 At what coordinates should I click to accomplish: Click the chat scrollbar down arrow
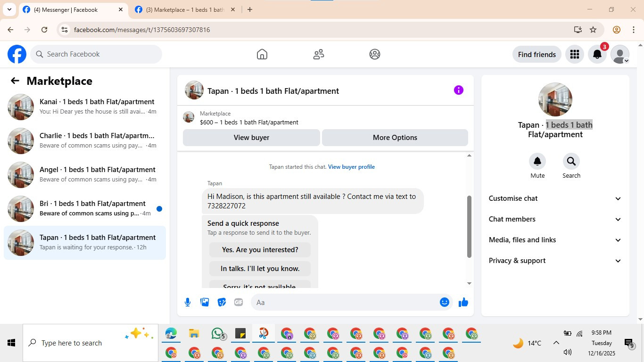coord(469,283)
